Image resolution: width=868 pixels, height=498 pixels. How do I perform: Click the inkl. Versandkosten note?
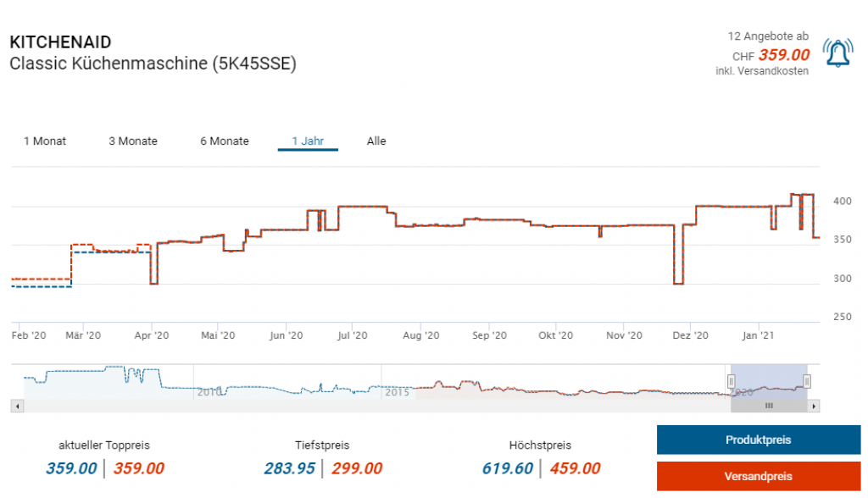click(x=762, y=71)
